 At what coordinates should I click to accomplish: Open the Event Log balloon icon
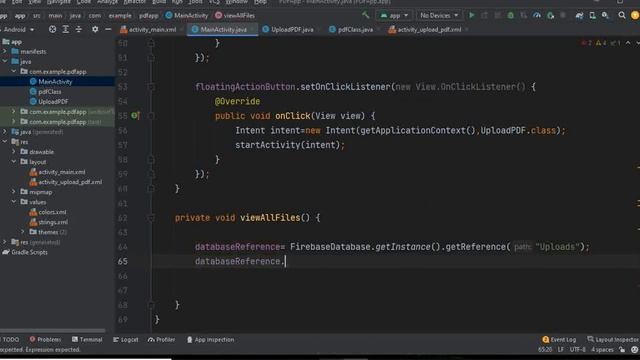[546, 340]
